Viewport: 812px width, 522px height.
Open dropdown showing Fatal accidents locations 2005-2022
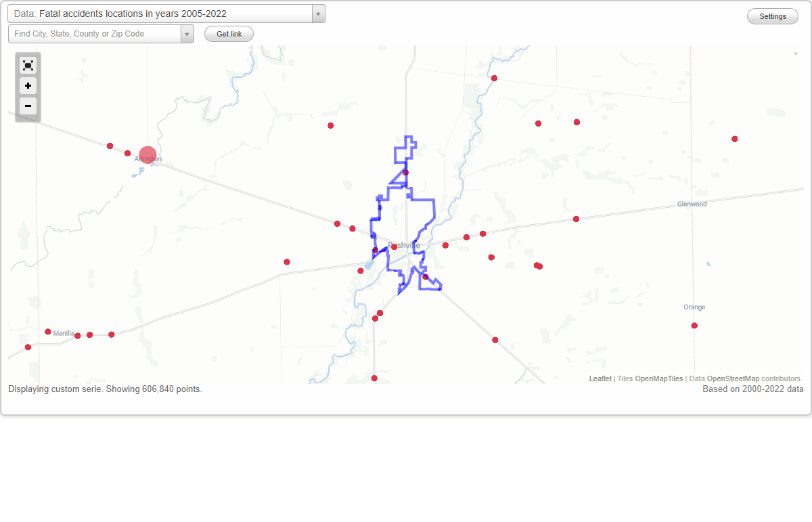pos(318,13)
